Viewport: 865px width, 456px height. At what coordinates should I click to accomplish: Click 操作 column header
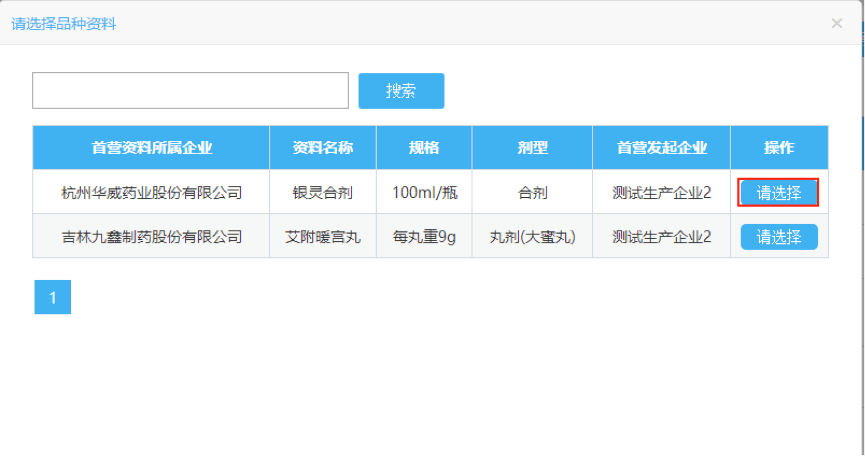coord(779,147)
